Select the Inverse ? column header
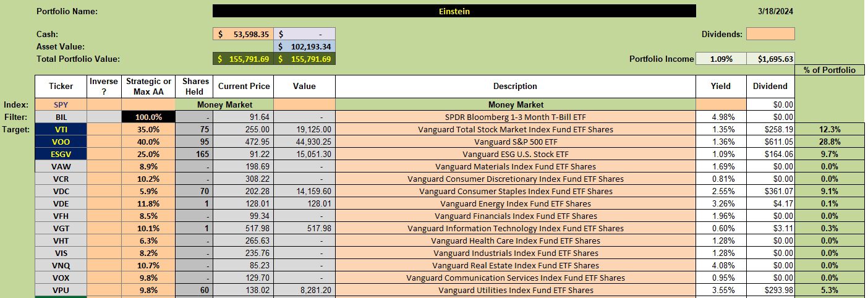 click(104, 87)
